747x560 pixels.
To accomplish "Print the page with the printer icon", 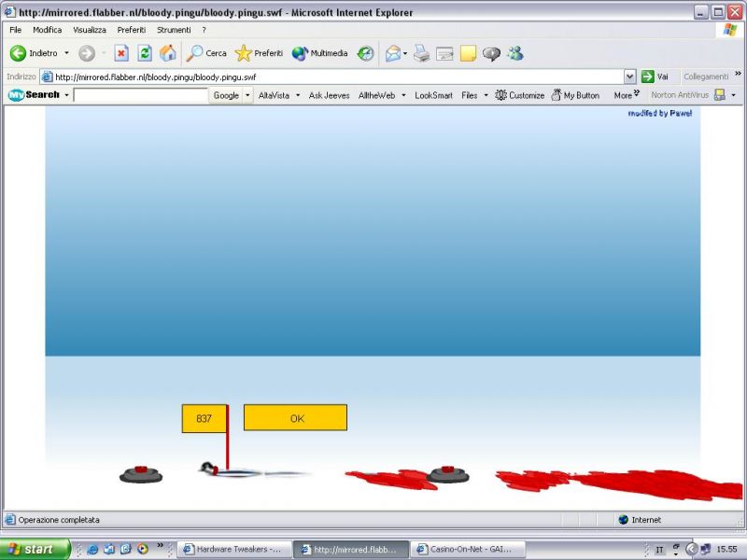I will click(422, 53).
